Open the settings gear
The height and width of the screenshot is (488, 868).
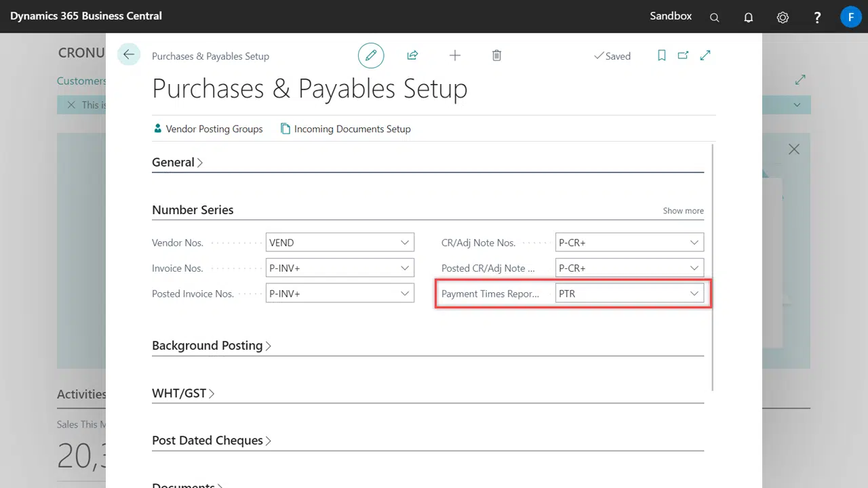pos(783,18)
